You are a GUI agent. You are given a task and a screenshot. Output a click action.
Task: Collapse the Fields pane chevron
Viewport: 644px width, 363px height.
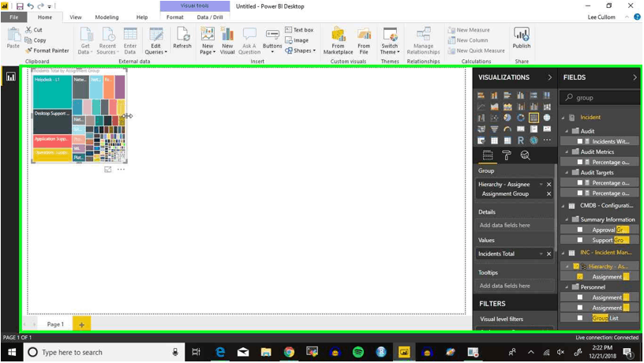point(635,77)
